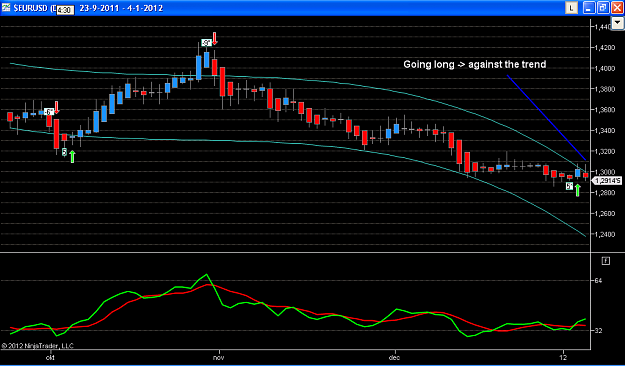
Task: Click the $EURUSD chart window icon
Action: point(6,7)
